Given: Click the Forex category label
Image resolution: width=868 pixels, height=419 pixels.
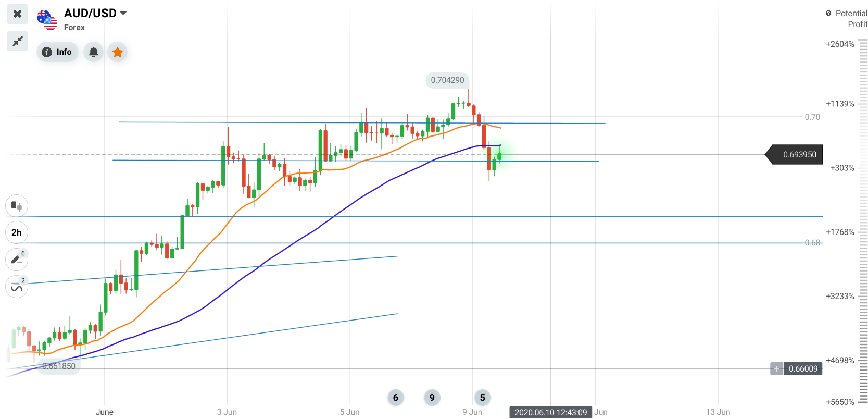Looking at the screenshot, I should [74, 28].
